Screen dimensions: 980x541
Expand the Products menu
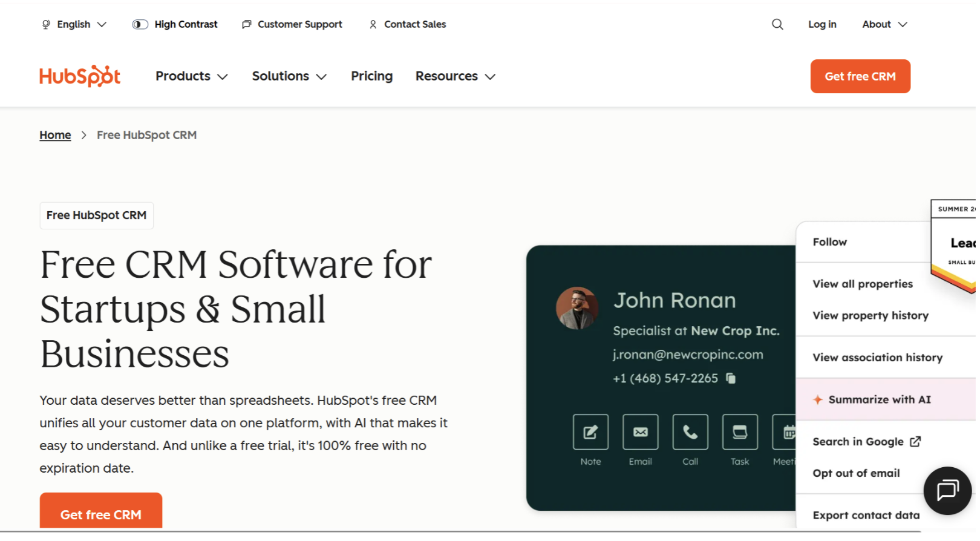(x=192, y=76)
